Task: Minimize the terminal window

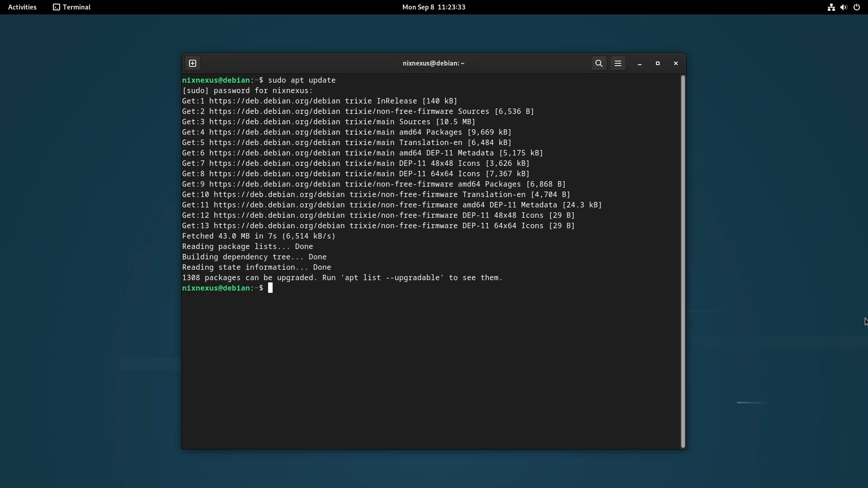Action: point(639,64)
